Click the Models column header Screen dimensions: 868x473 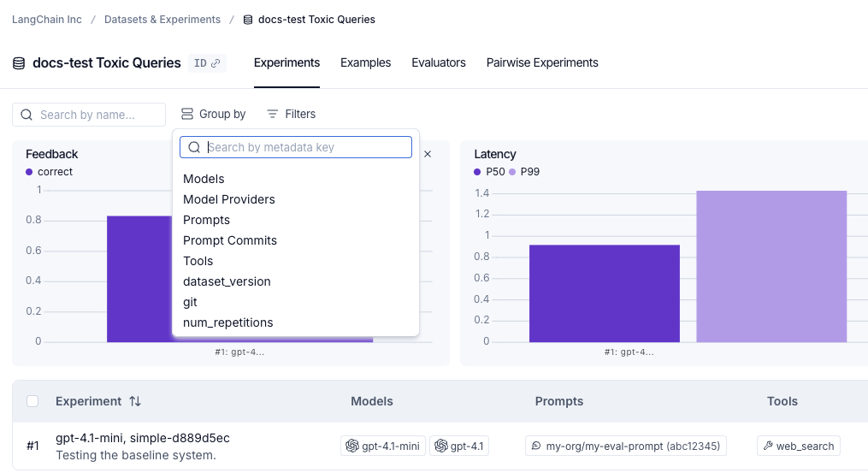pos(372,401)
